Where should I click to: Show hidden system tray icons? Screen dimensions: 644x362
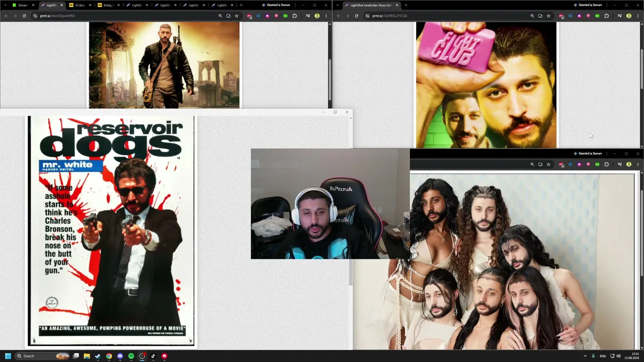pos(585,356)
